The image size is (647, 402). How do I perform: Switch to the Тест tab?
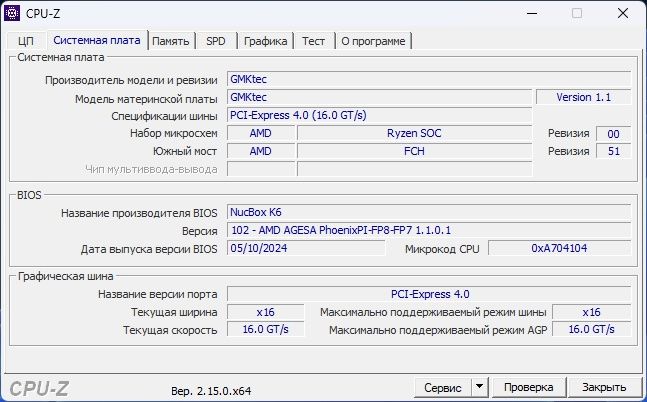pyautogui.click(x=313, y=41)
